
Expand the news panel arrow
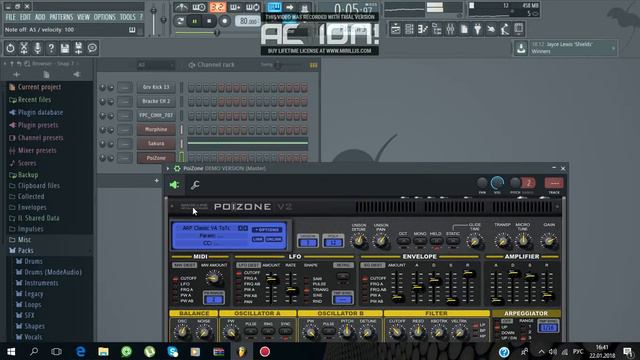click(613, 48)
